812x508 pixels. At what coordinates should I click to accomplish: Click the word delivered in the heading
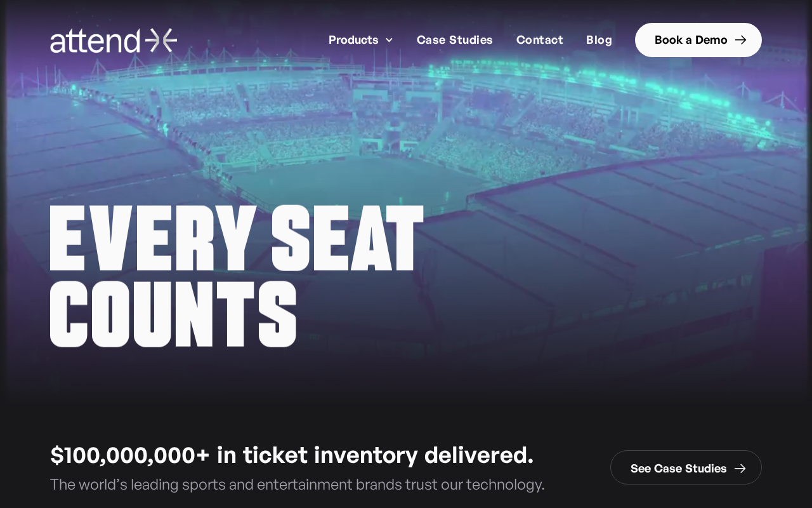pos(479,455)
